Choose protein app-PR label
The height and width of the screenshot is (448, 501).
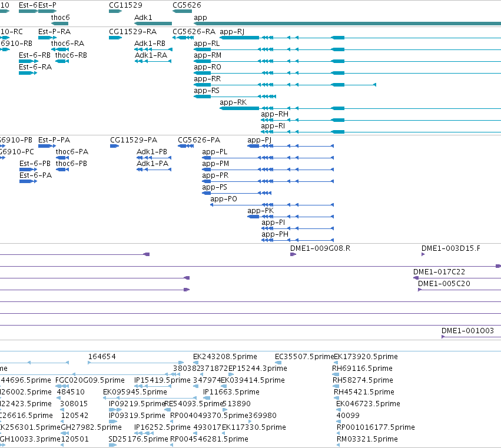coord(215,175)
